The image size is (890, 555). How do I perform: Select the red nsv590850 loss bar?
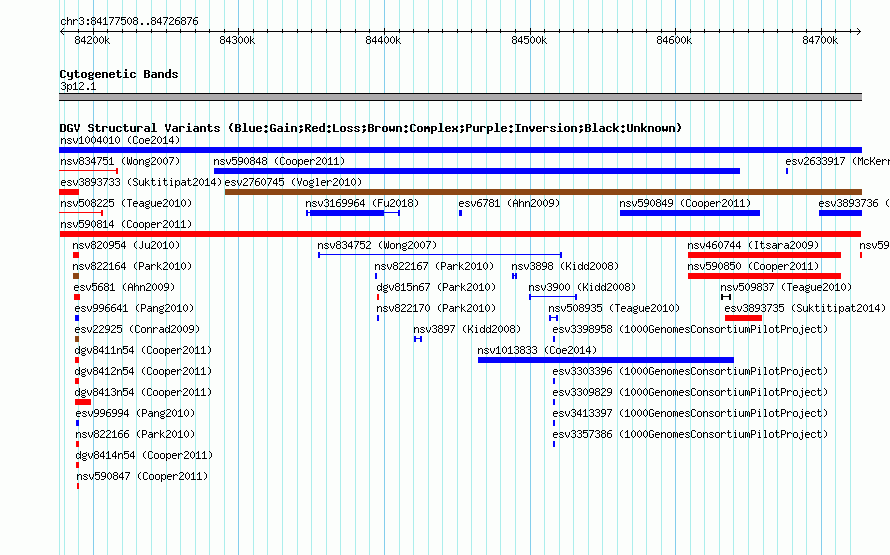764,276
